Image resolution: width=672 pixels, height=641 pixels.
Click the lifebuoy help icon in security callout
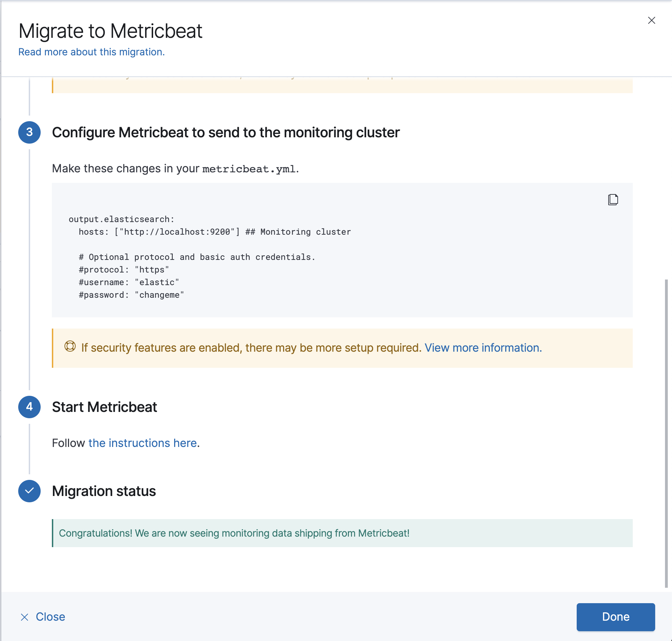click(70, 346)
